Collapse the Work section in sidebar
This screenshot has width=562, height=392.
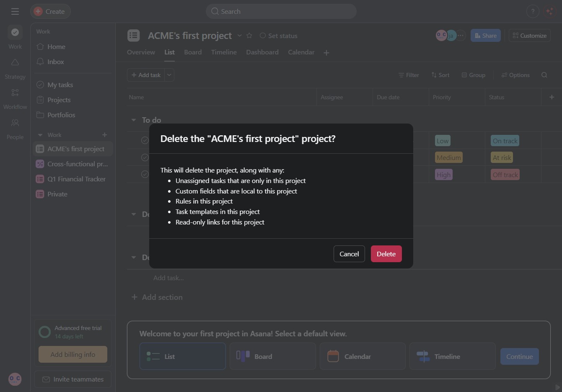point(40,135)
